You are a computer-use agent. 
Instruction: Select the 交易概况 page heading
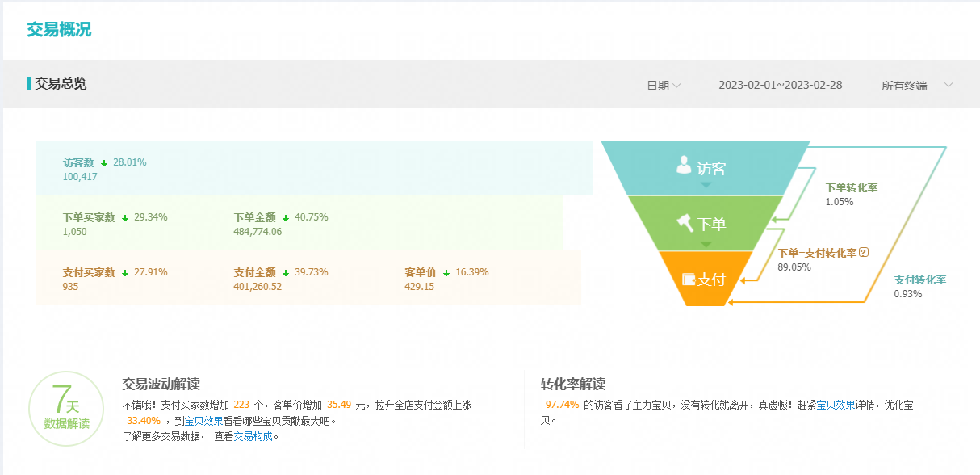[x=59, y=30]
